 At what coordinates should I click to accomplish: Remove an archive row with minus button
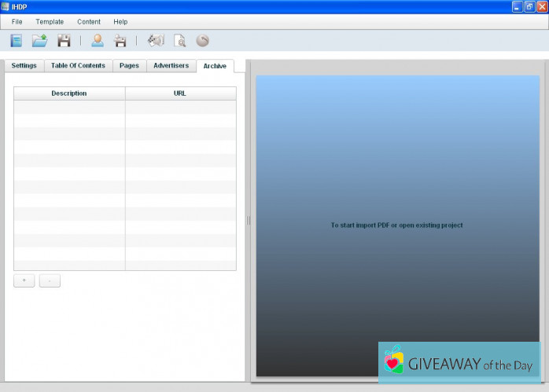coord(50,280)
